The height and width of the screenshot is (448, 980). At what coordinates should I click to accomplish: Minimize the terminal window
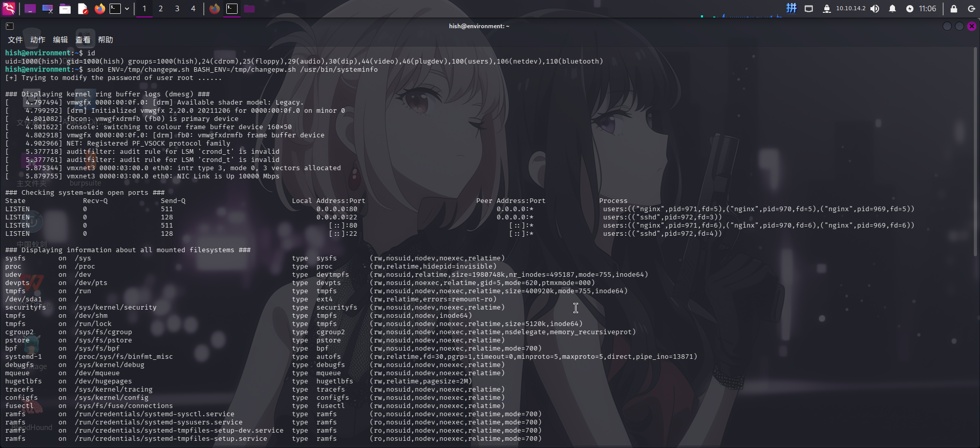[947, 26]
